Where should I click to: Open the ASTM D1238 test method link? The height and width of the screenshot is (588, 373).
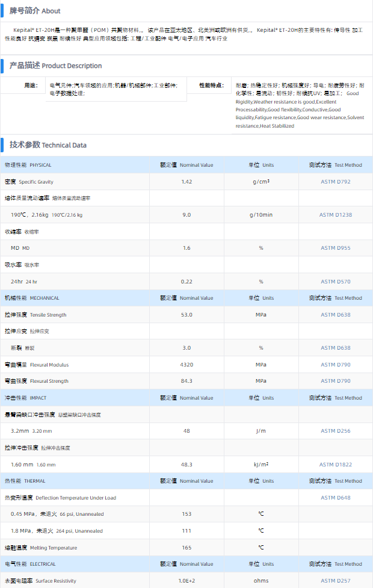[x=335, y=215]
